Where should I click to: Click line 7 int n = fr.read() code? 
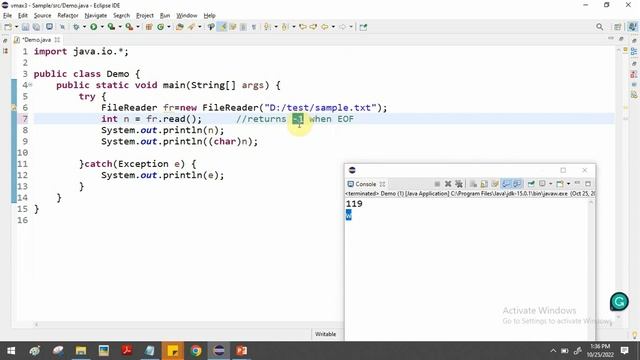pos(151,119)
